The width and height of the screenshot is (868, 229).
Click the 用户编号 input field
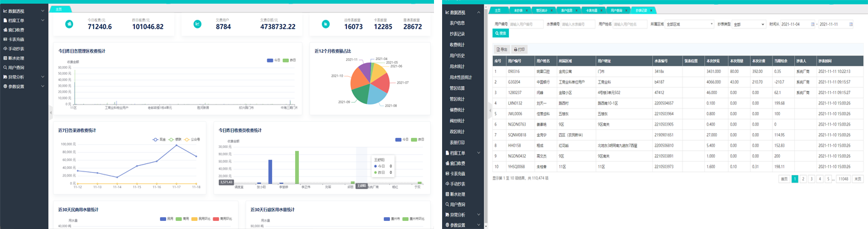coord(526,24)
